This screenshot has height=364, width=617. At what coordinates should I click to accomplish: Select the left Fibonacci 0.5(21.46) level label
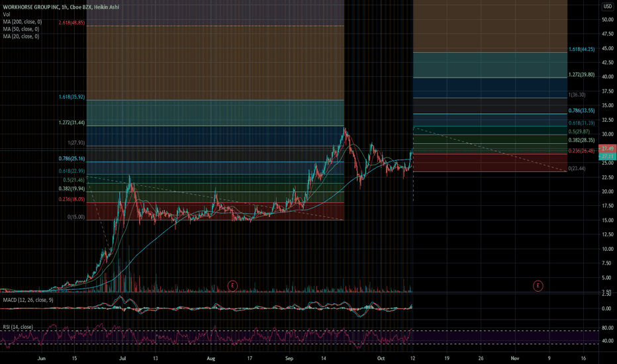[74, 180]
